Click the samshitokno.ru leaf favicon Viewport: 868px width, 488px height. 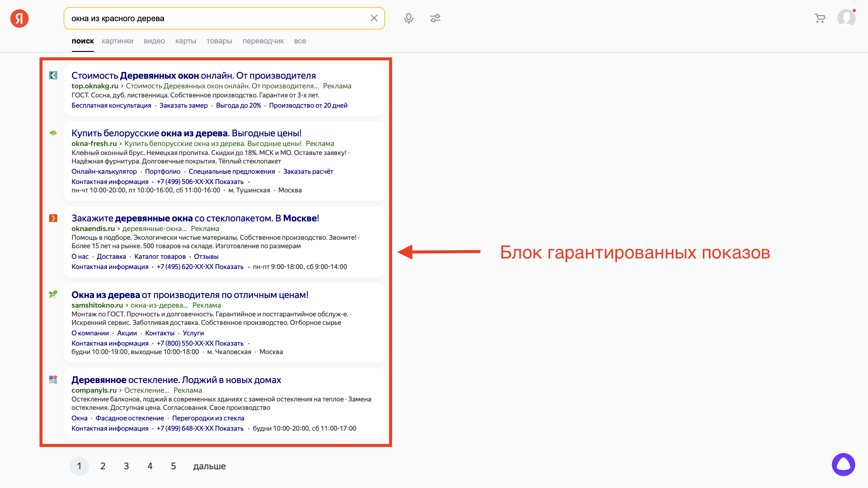coord(53,294)
